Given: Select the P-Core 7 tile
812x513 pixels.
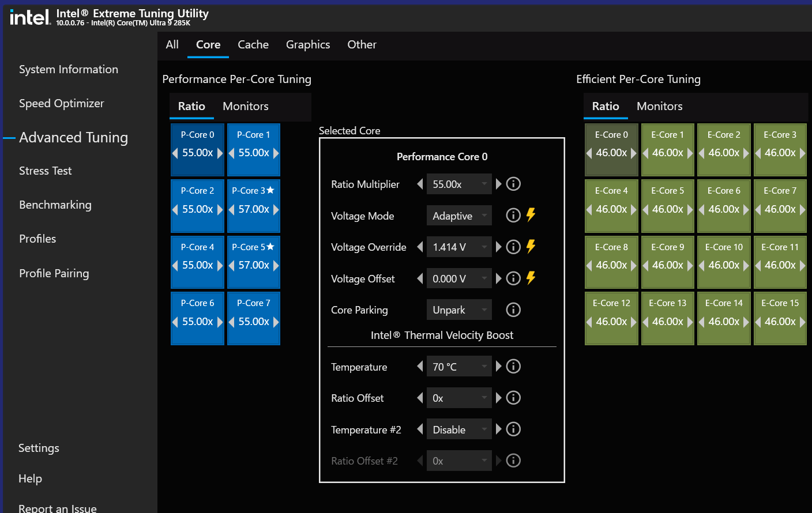Looking at the screenshot, I should [x=254, y=304].
